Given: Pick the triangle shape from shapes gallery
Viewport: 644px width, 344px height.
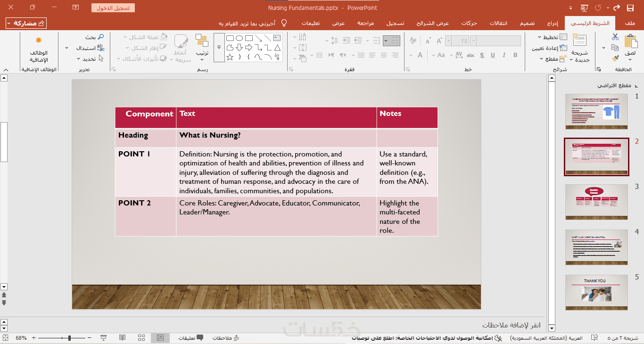Looking at the screenshot, I should 277,48.
